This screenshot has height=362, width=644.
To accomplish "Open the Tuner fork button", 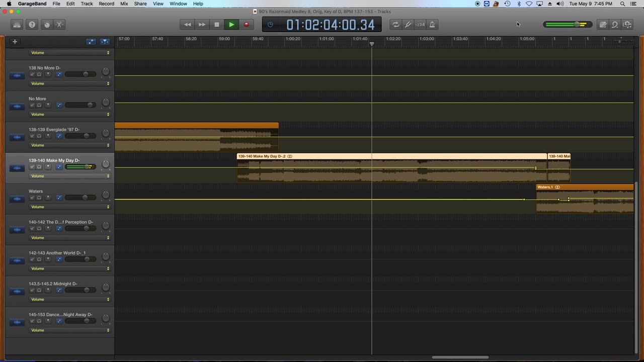I will tap(408, 25).
